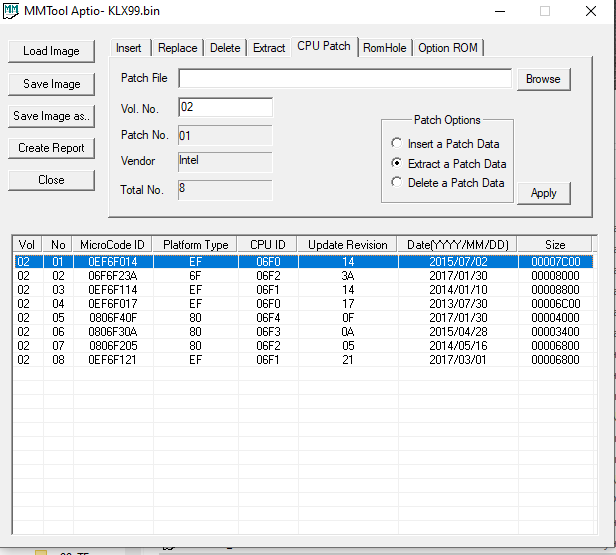Click size cell 00004000

point(555,318)
